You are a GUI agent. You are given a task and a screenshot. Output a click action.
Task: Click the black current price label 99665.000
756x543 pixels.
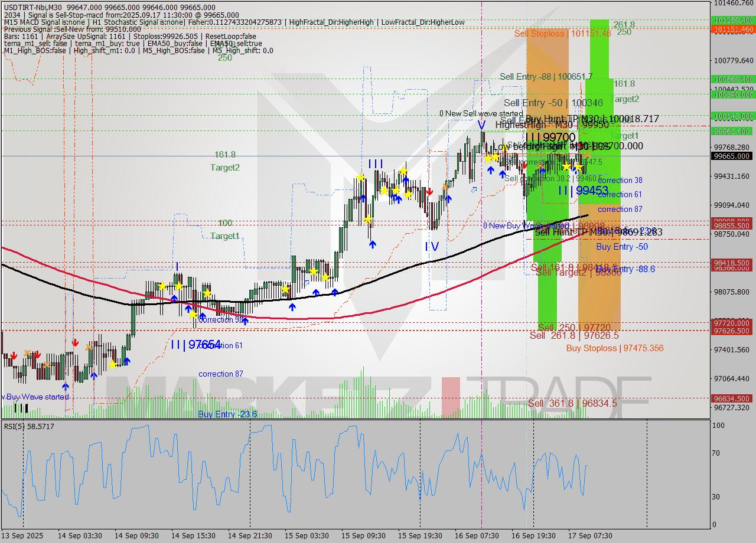732,156
